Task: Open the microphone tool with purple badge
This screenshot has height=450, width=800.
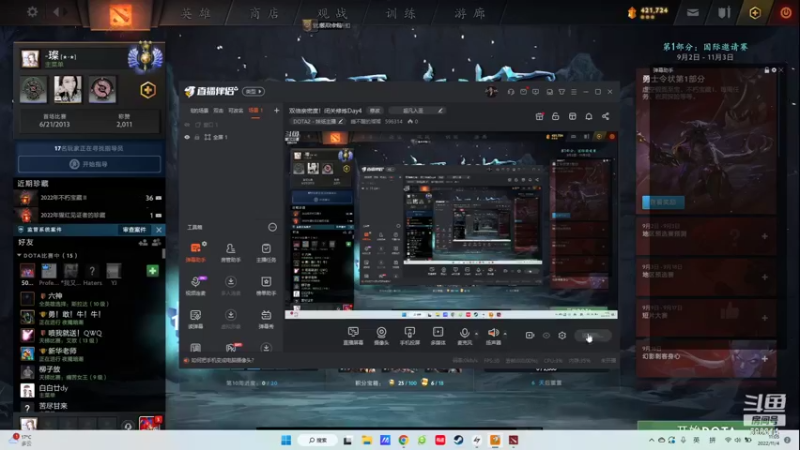Action: pos(195,285)
